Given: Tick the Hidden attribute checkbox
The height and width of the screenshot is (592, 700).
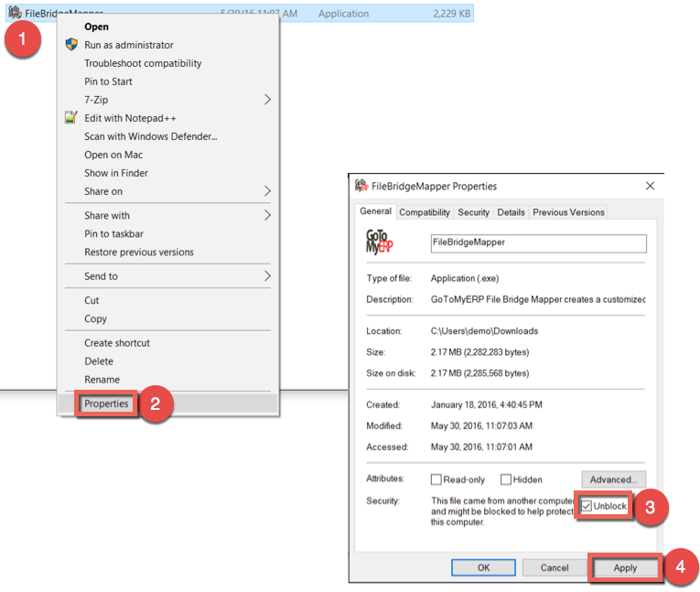Looking at the screenshot, I should (505, 479).
